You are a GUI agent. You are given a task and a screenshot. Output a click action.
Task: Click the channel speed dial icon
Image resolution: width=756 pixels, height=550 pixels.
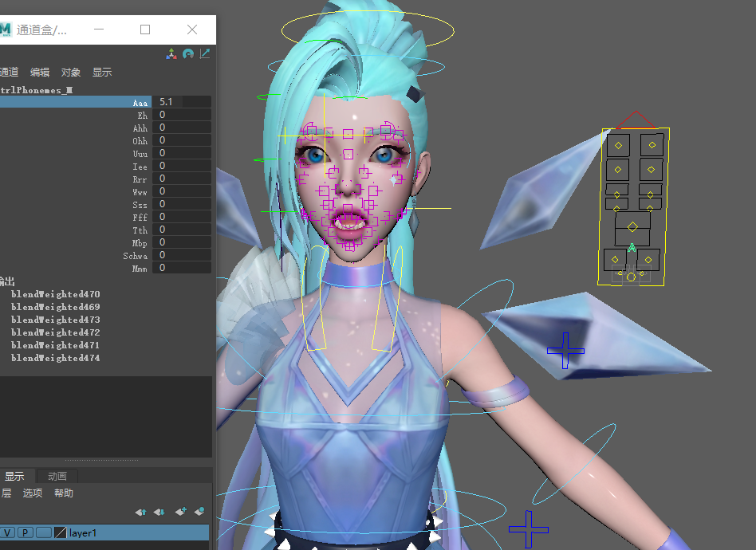188,54
